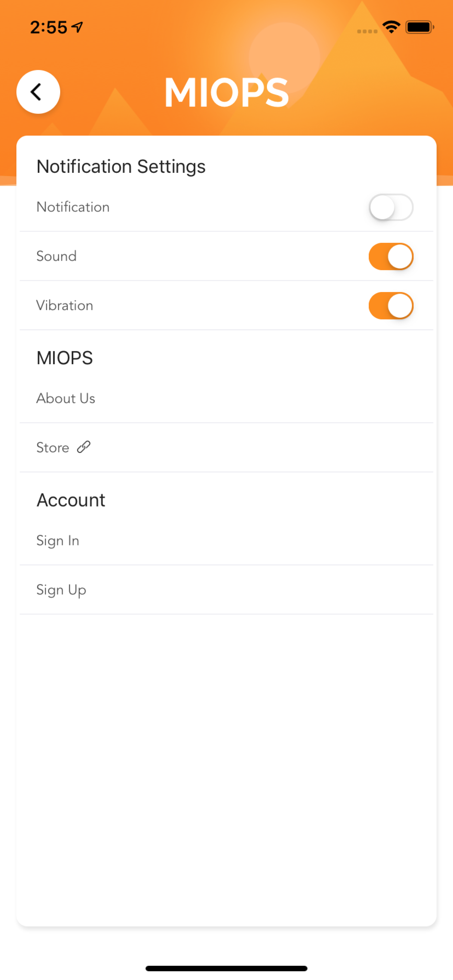Tap the 2:55 clock in status bar
This screenshot has height=980, width=453.
pos(49,27)
